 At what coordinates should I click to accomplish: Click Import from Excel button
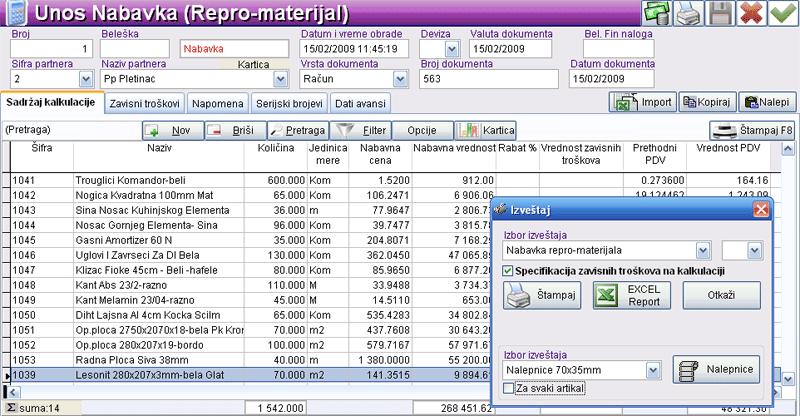pos(641,102)
